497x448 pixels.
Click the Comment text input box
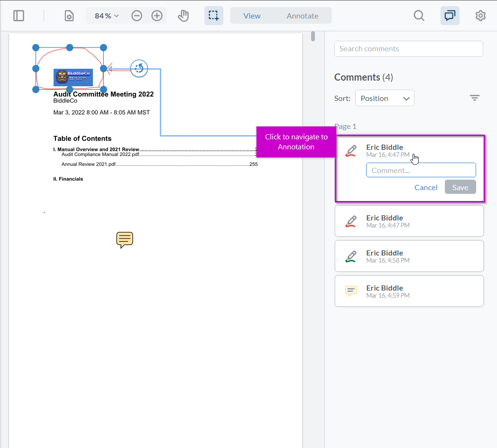click(x=421, y=170)
